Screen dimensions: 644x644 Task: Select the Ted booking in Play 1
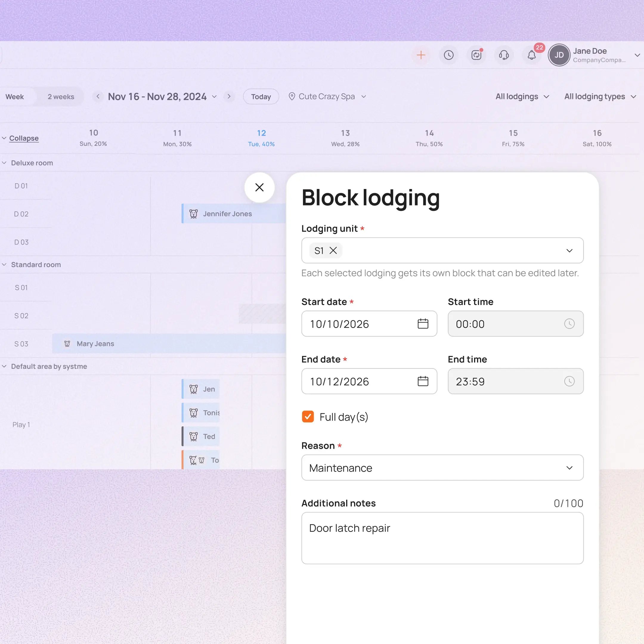[201, 436]
